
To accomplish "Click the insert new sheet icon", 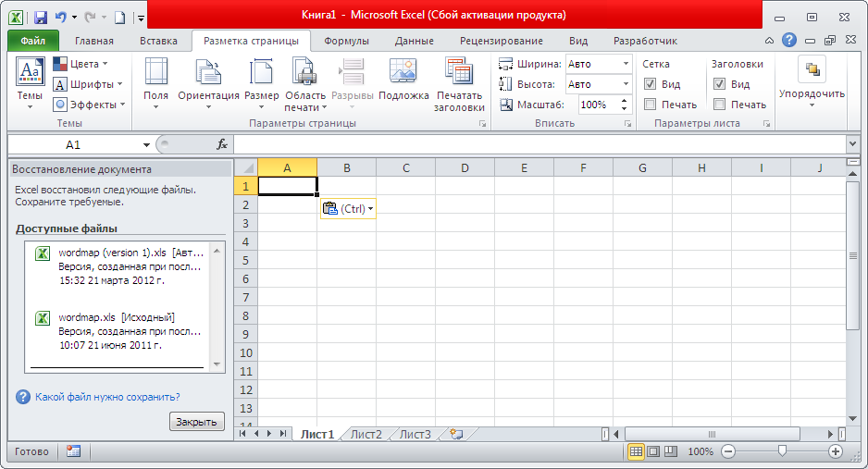I will (x=456, y=434).
